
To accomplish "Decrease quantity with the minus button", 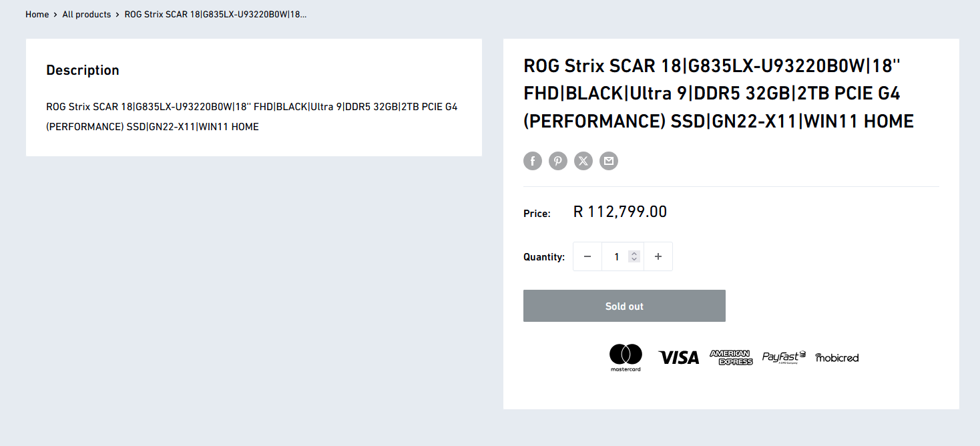I will 587,256.
